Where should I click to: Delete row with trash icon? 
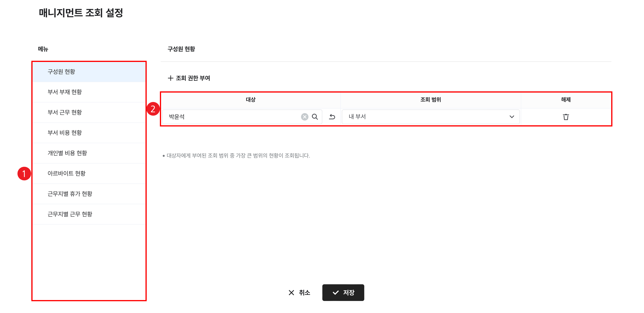566,117
